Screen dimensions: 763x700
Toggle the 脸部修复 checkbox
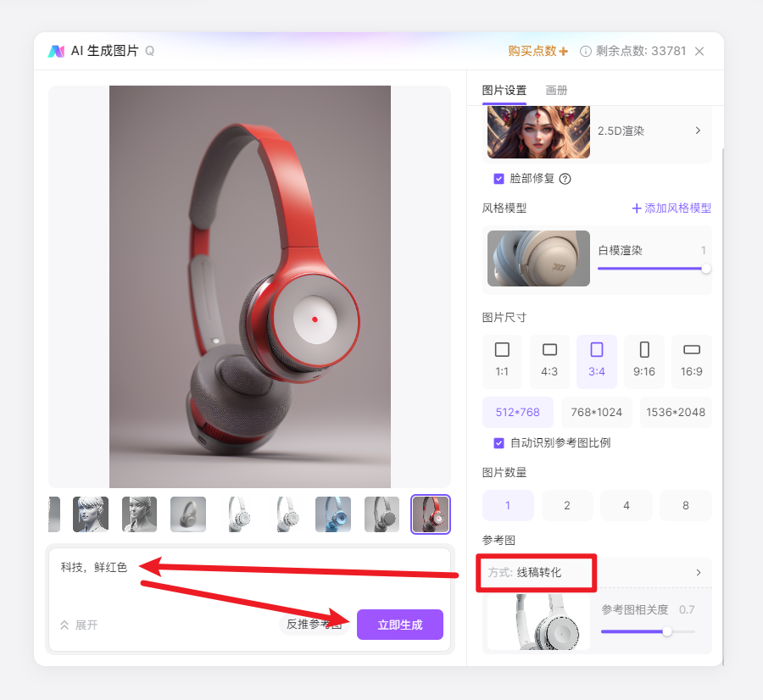[x=498, y=179]
